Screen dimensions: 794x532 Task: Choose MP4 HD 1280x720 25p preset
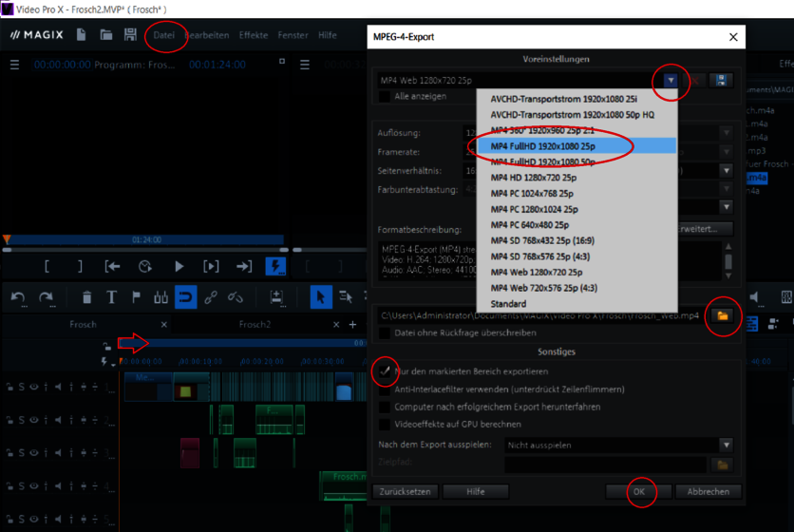pyautogui.click(x=577, y=178)
